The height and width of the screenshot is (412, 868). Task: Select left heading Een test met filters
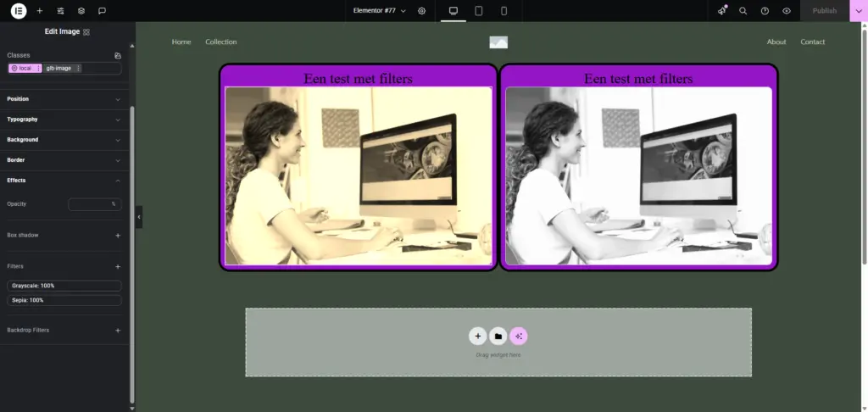tap(358, 79)
